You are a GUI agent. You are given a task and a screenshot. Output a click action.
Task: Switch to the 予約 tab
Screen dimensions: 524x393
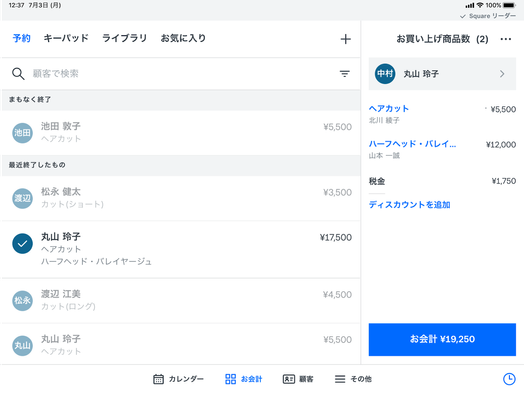coord(22,38)
